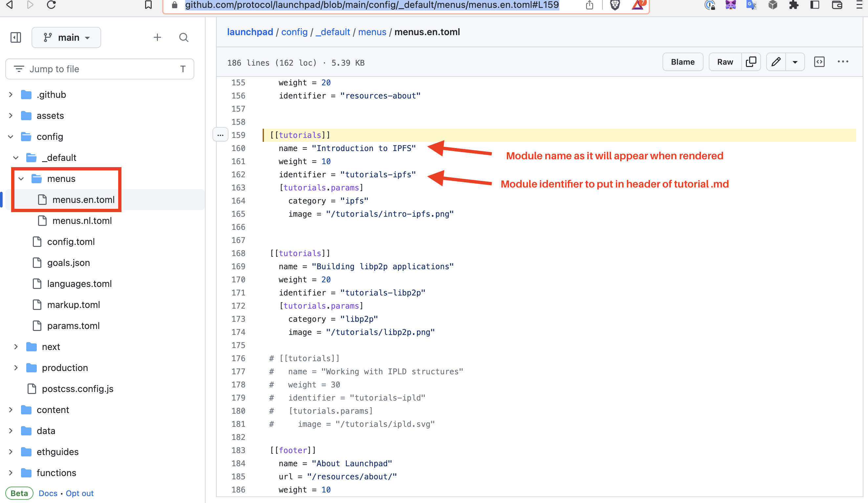Select line number 168
Screen dimensions: 868x503
pos(238,253)
